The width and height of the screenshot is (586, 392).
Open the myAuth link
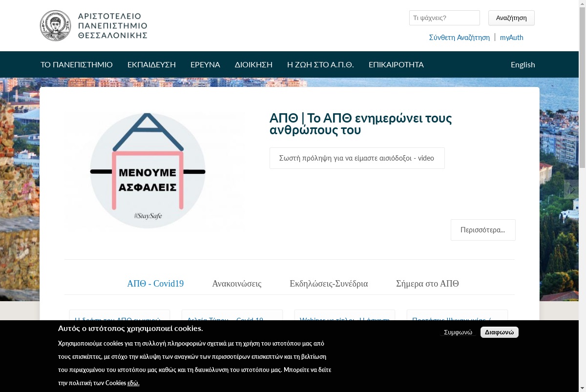(x=512, y=38)
